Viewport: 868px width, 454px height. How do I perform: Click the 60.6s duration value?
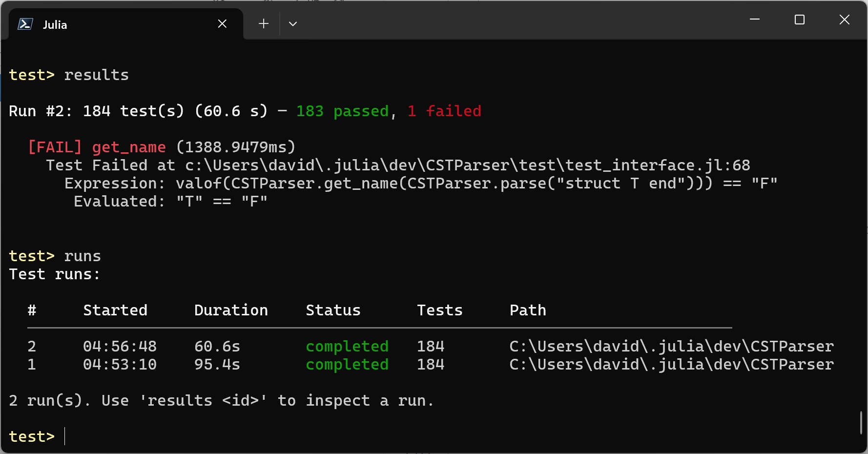pos(217,346)
